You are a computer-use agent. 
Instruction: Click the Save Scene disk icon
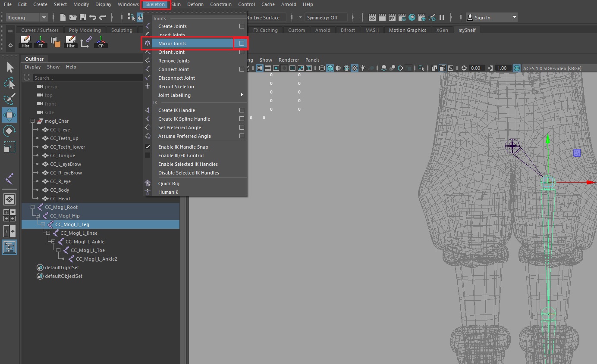(x=83, y=18)
